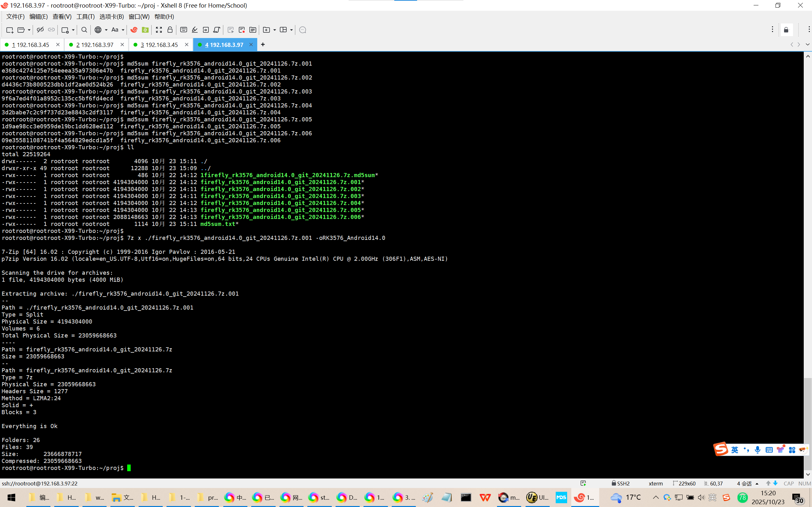Open Windows Start menu
This screenshot has height=507, width=812.
(11, 497)
